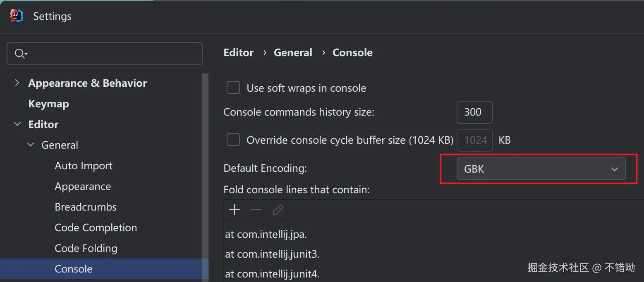The width and height of the screenshot is (644, 282).
Task: Go to Code Completion settings
Action: [96, 227]
